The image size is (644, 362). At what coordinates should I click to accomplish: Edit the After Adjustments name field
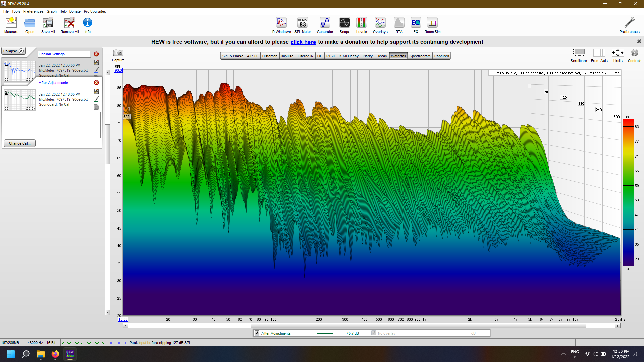[64, 83]
